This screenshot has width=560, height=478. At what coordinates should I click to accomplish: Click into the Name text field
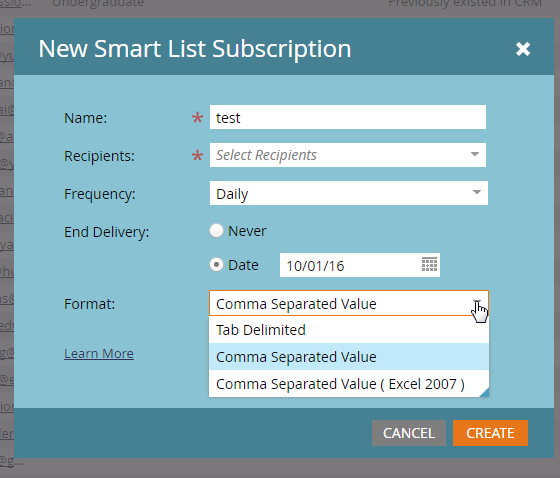[348, 117]
